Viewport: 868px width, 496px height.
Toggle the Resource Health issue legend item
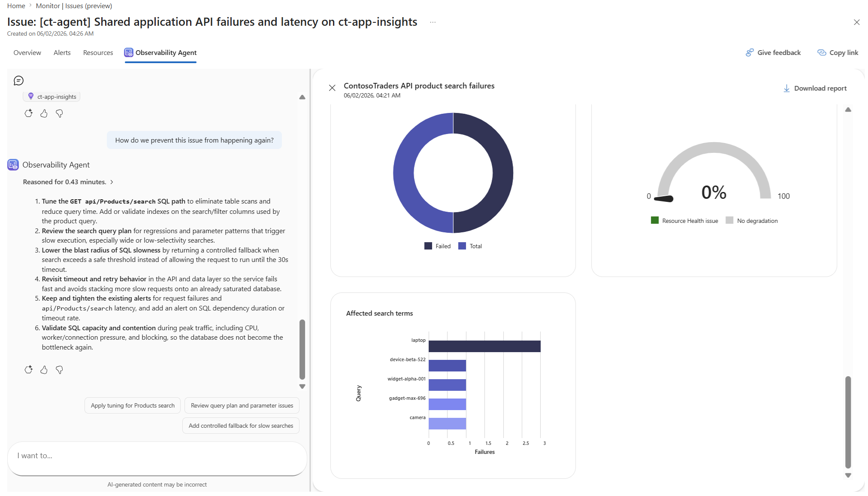[684, 221]
